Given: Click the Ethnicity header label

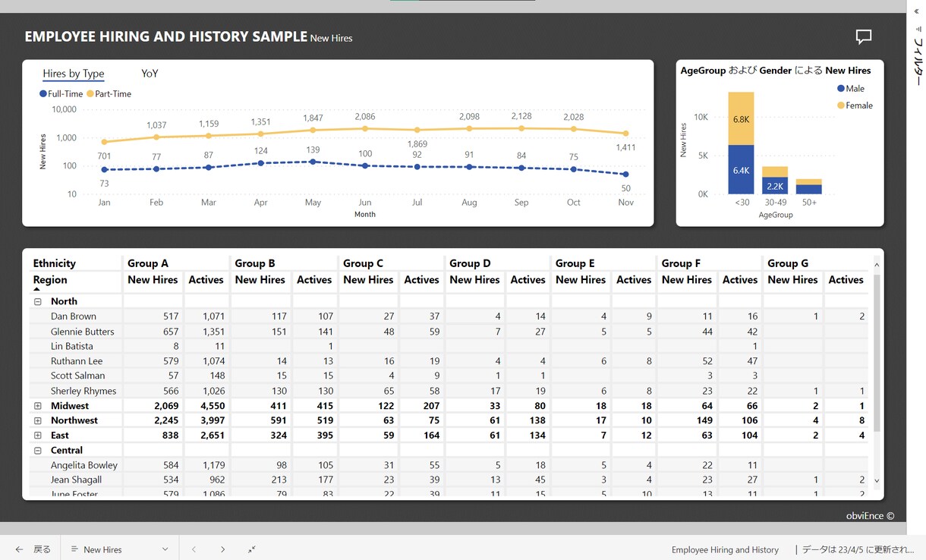Looking at the screenshot, I should coord(54,263).
